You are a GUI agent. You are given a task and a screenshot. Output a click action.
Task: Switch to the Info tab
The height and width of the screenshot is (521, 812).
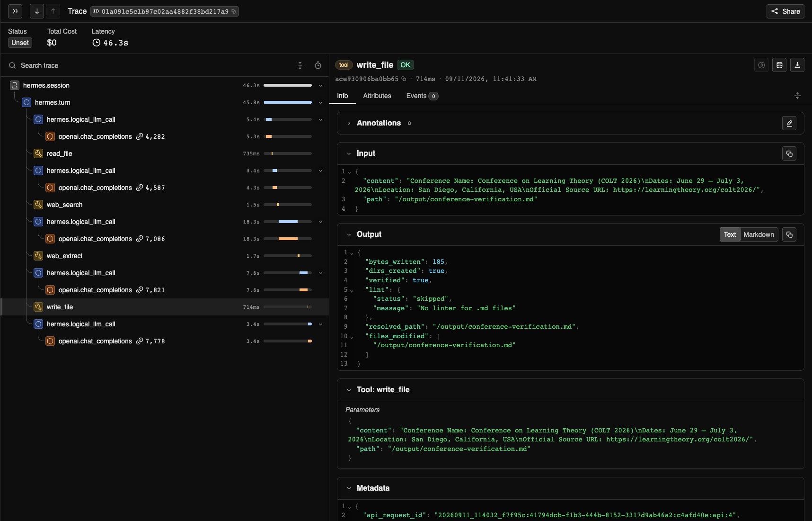pos(343,96)
